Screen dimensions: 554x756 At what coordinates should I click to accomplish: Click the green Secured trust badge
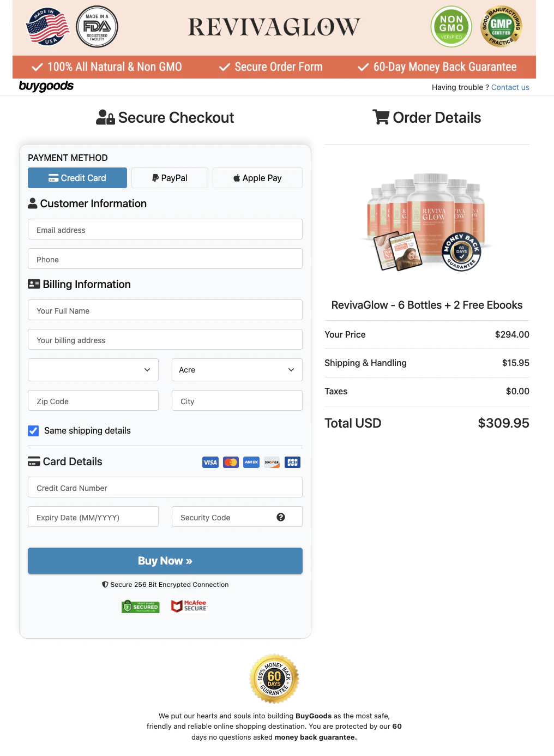pos(141,607)
